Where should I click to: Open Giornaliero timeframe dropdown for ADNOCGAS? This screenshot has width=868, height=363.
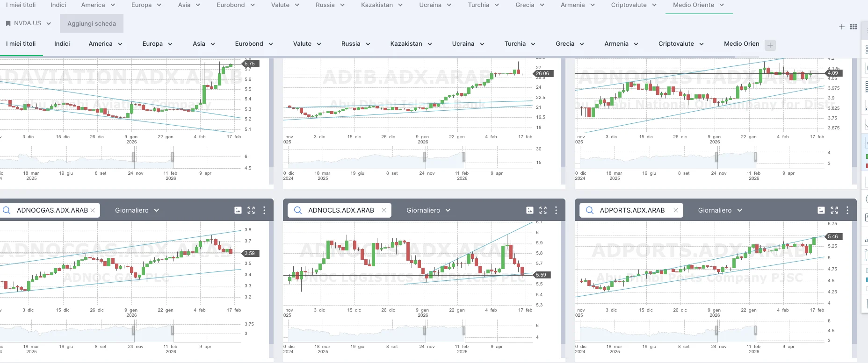click(137, 210)
